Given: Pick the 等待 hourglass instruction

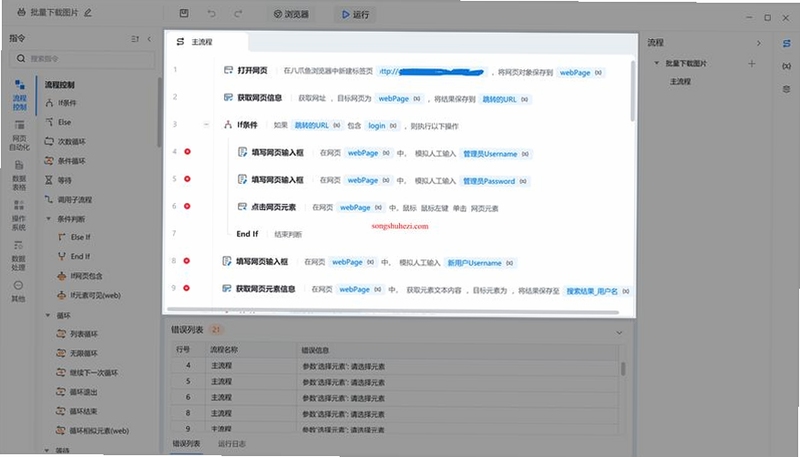Looking at the screenshot, I should (x=58, y=180).
